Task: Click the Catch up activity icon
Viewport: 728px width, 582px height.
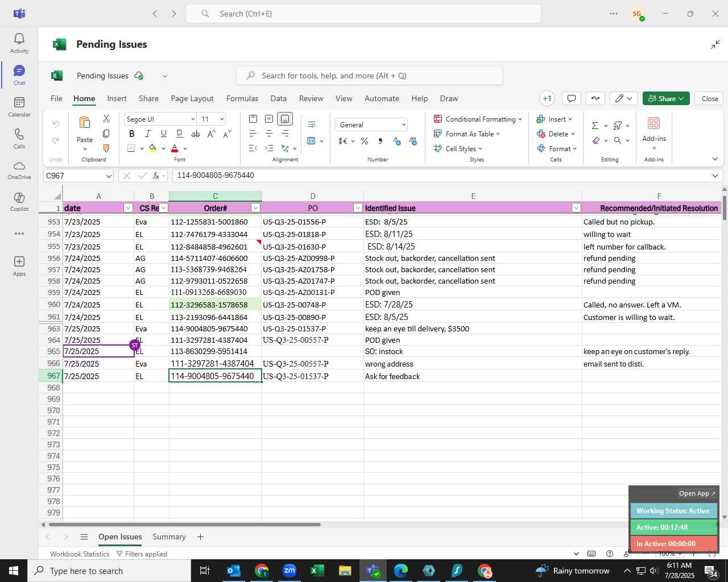Action: (x=595, y=98)
